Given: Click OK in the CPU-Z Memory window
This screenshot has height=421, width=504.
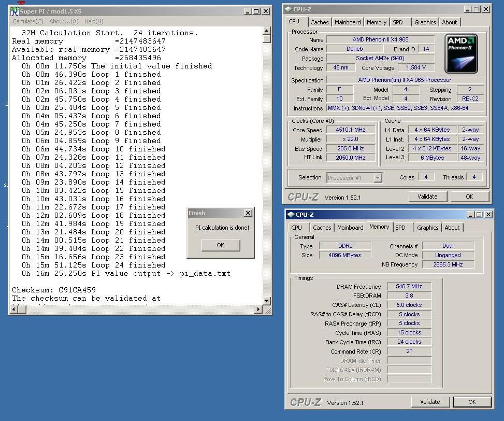Looking at the screenshot, I should [472, 402].
